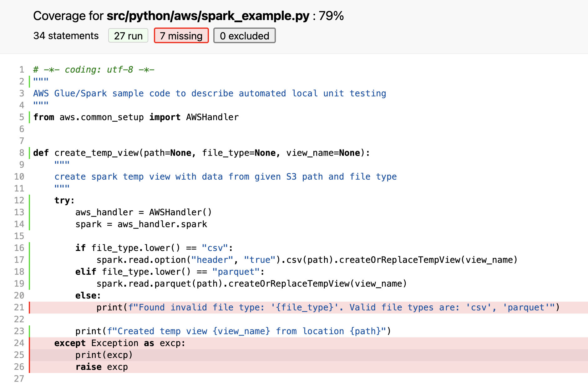Click the '34 statements' summary text
The width and height of the screenshot is (588, 383).
click(66, 36)
